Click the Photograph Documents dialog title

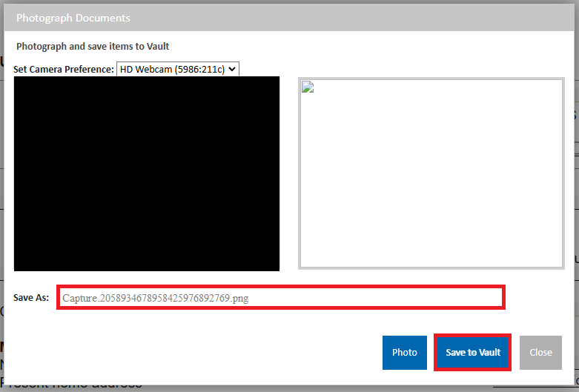coord(73,18)
